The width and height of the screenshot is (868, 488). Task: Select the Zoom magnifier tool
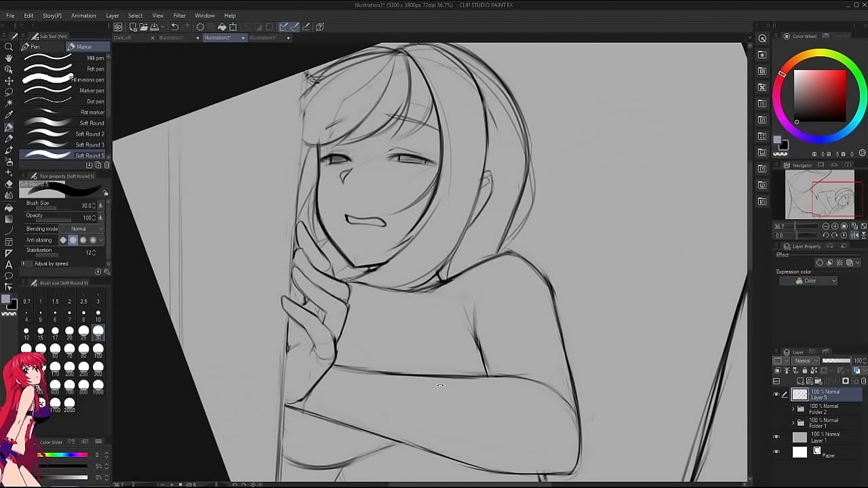pos(9,47)
